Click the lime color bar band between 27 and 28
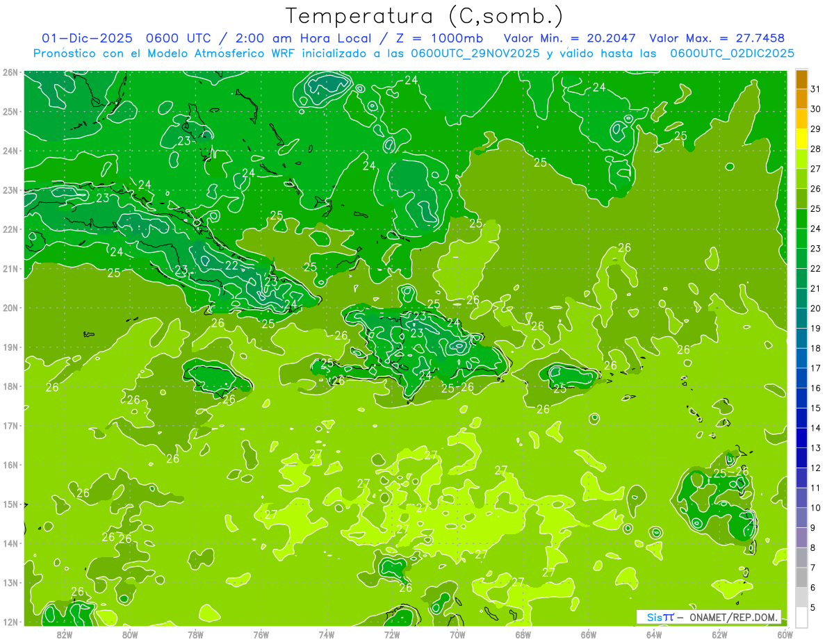The width and height of the screenshot is (834, 644). pos(801,159)
